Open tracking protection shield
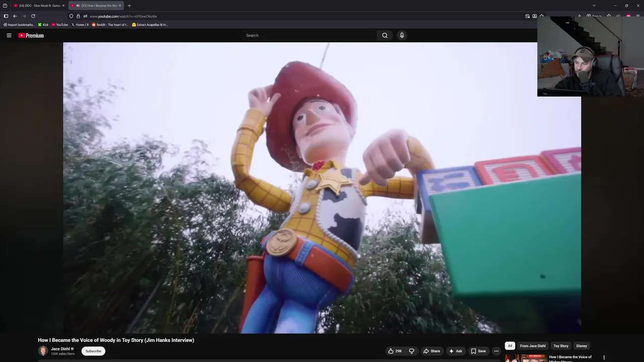The width and height of the screenshot is (644, 362). coord(71,16)
